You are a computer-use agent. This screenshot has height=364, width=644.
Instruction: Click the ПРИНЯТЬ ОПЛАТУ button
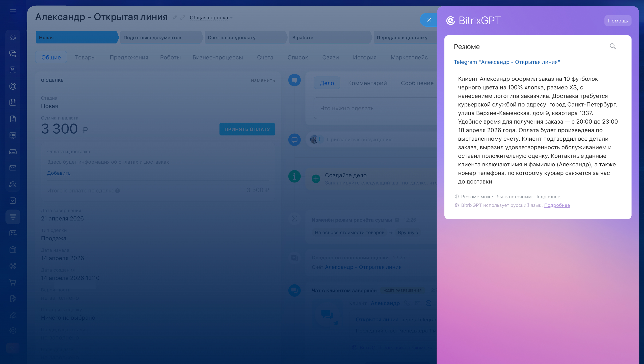(x=247, y=129)
